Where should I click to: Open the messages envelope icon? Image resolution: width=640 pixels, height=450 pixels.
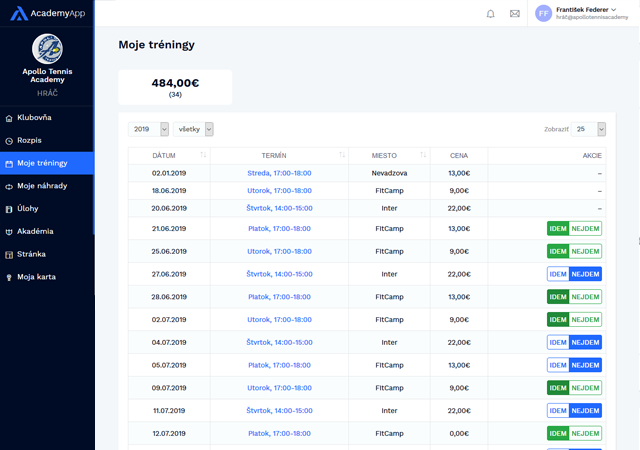(x=515, y=14)
